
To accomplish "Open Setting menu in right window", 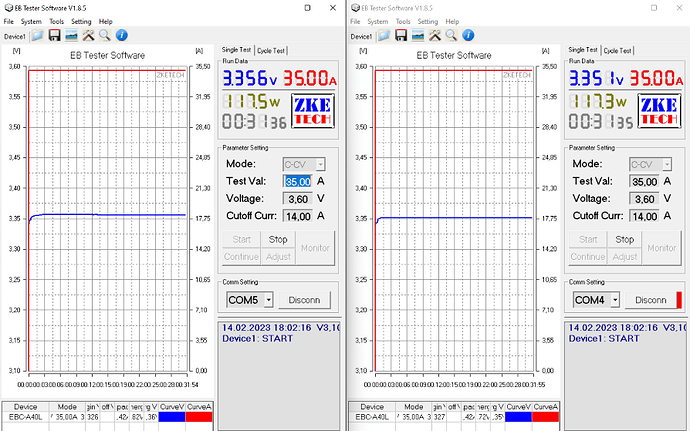I will (x=428, y=22).
